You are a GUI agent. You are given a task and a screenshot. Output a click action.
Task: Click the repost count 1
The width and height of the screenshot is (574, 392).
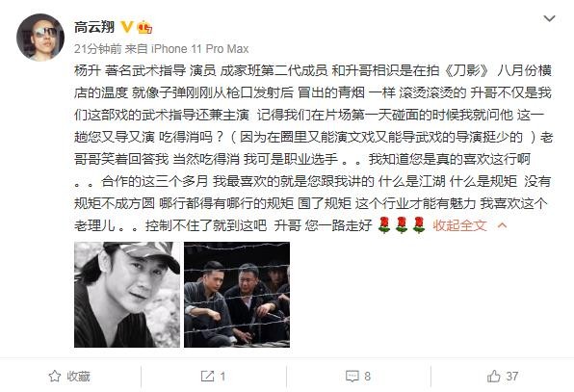pyautogui.click(x=222, y=377)
